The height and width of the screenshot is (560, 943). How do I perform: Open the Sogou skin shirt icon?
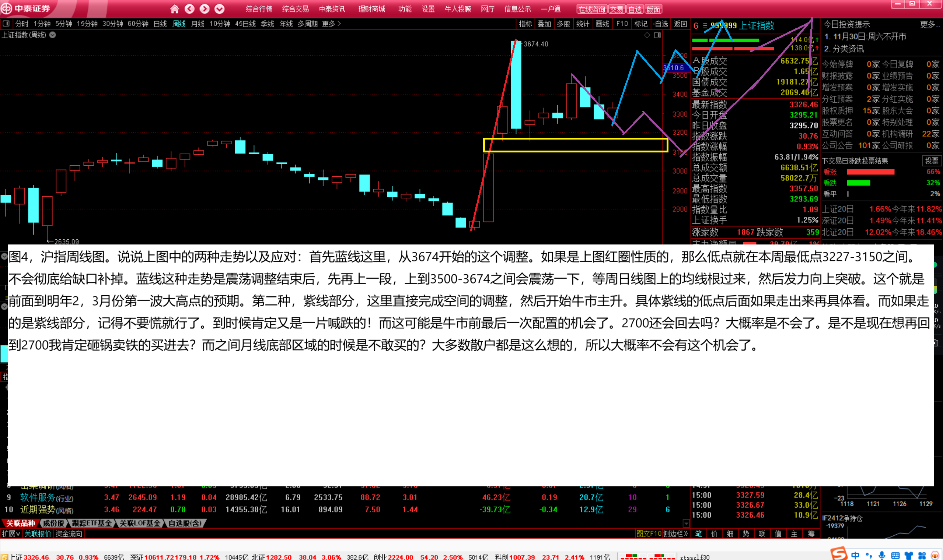tap(908, 556)
